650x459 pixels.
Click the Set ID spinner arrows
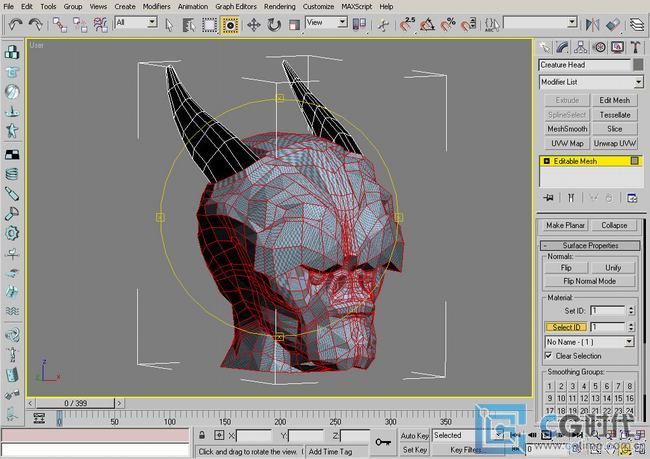coord(631,310)
